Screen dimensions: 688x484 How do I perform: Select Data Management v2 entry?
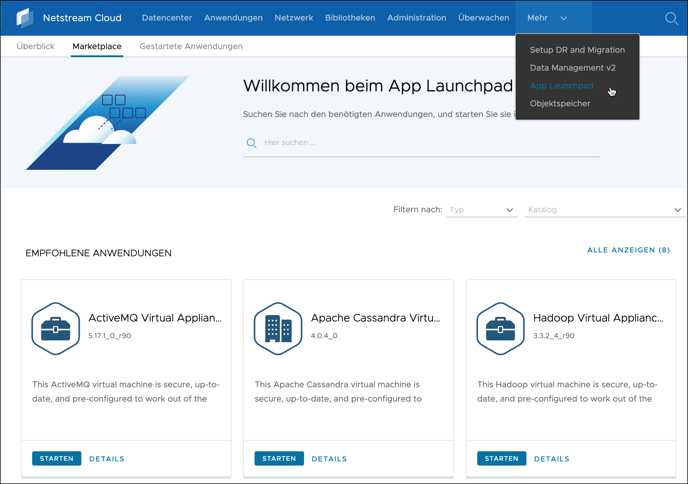coord(572,68)
